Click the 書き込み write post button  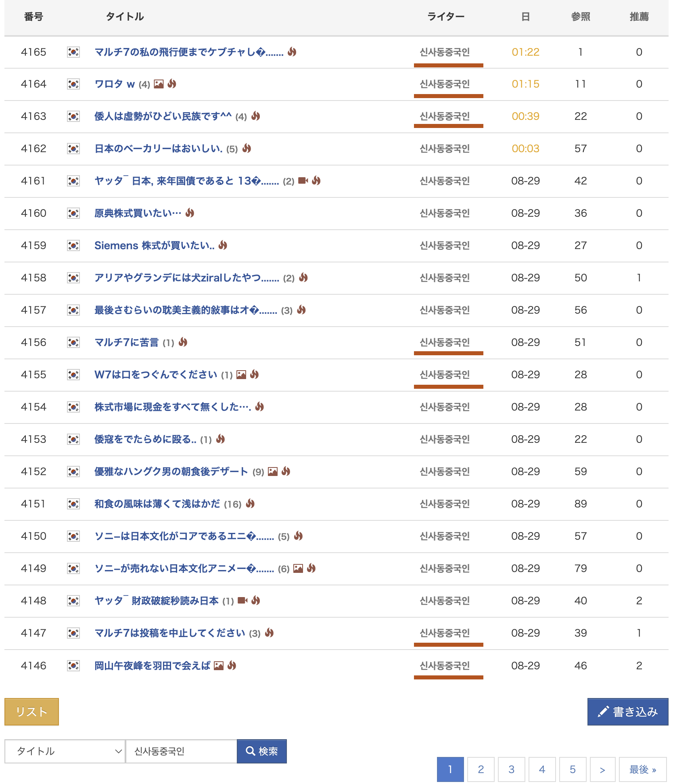pos(627,712)
